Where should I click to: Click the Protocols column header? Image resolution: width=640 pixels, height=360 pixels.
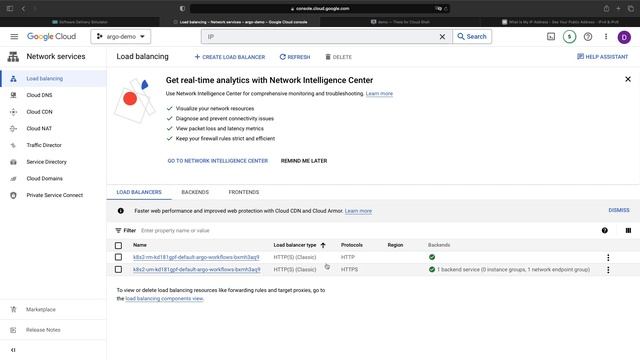click(x=352, y=245)
